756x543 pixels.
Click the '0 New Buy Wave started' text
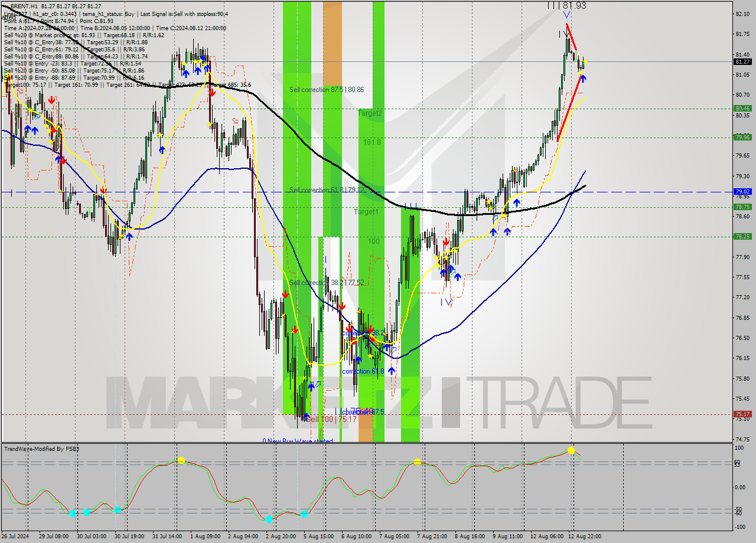coord(298,441)
